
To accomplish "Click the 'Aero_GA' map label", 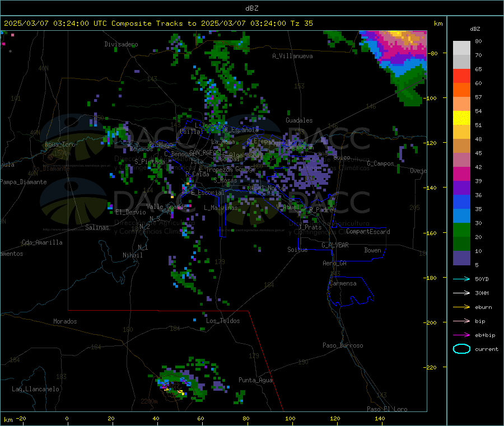I will 335,263.
